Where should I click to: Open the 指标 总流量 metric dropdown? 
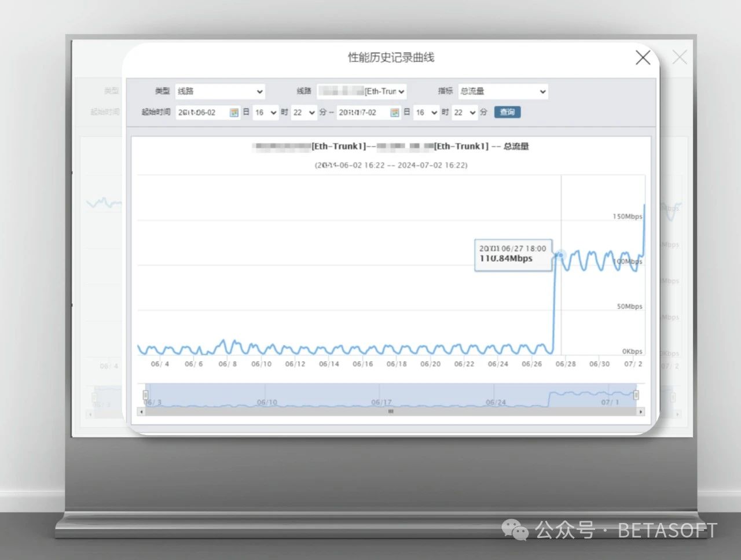[x=502, y=91]
